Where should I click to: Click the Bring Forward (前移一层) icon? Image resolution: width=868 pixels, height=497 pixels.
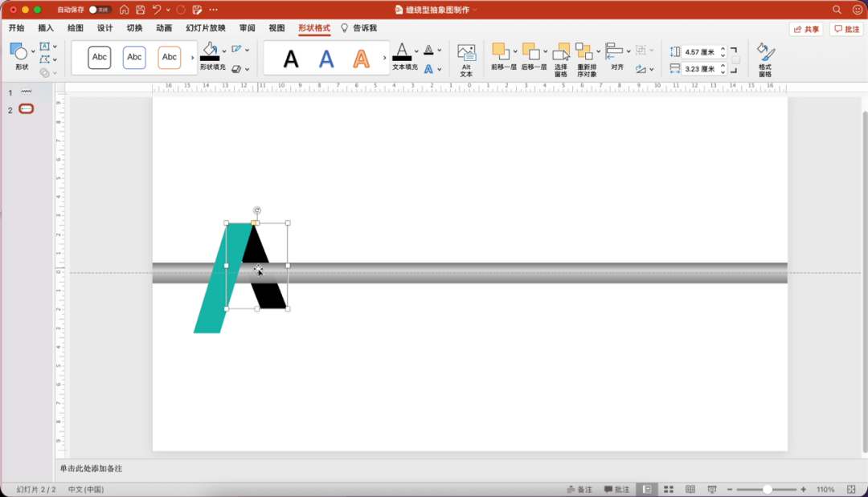pos(500,51)
